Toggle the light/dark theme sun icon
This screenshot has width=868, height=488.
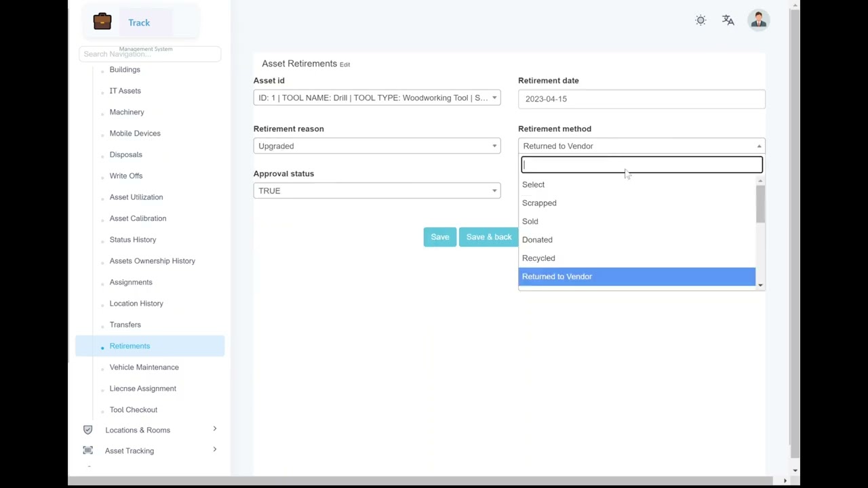701,20
